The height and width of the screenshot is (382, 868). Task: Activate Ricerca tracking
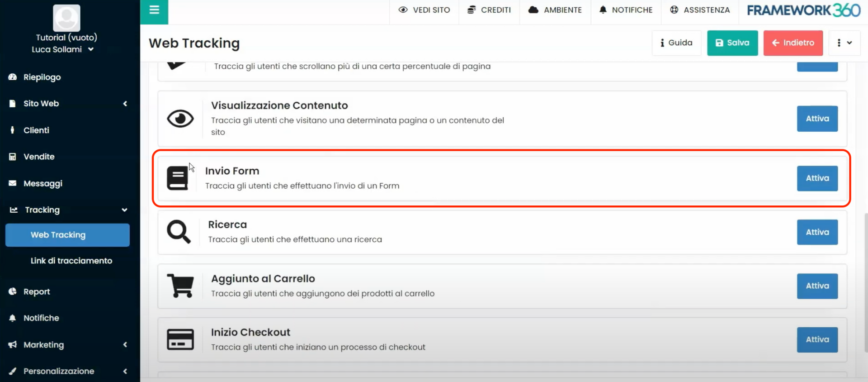pos(817,232)
